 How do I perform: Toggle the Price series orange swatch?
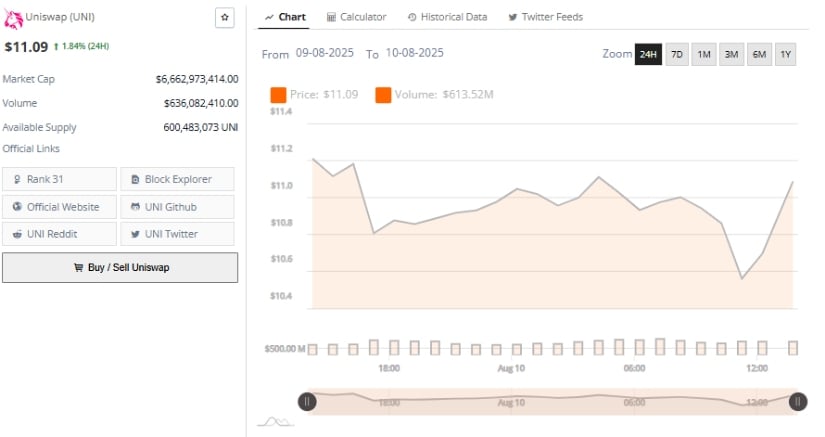278,95
